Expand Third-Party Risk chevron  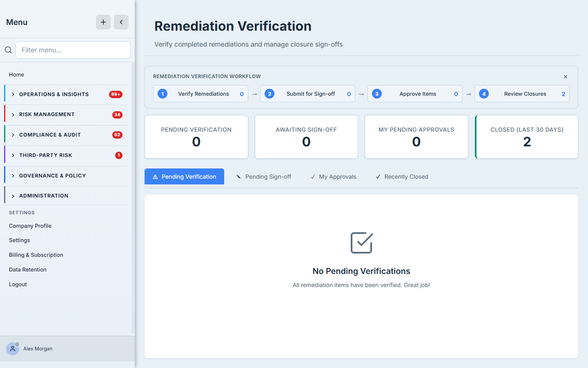tap(13, 155)
